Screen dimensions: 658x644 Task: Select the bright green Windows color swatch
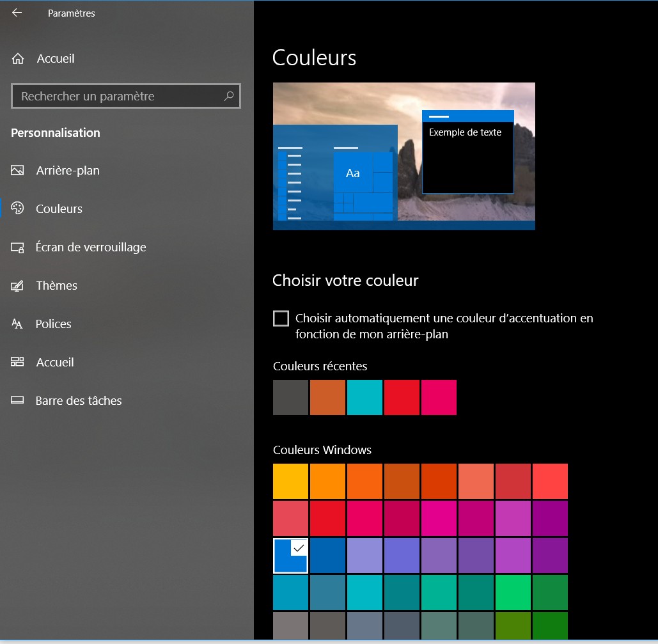[513, 592]
